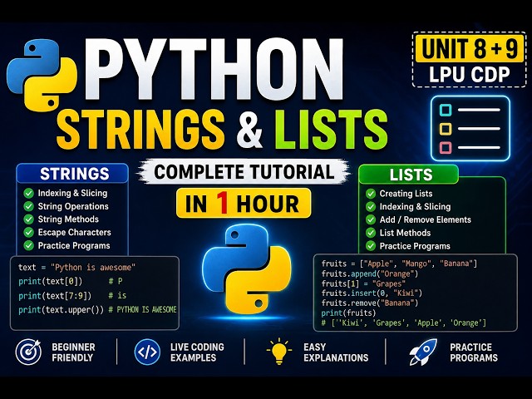This screenshot has height=399, width=532.
Task: Click the LIVE CODING EXAMPLES label
Action: [198, 352]
